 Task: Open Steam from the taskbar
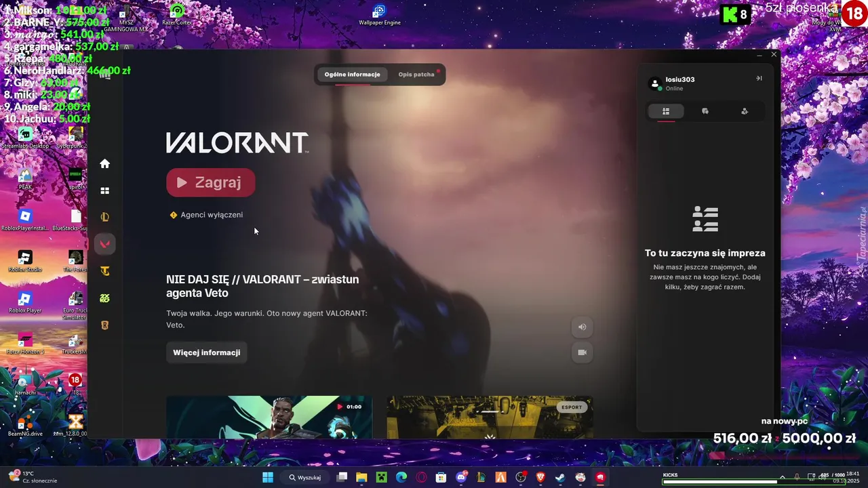tap(560, 477)
